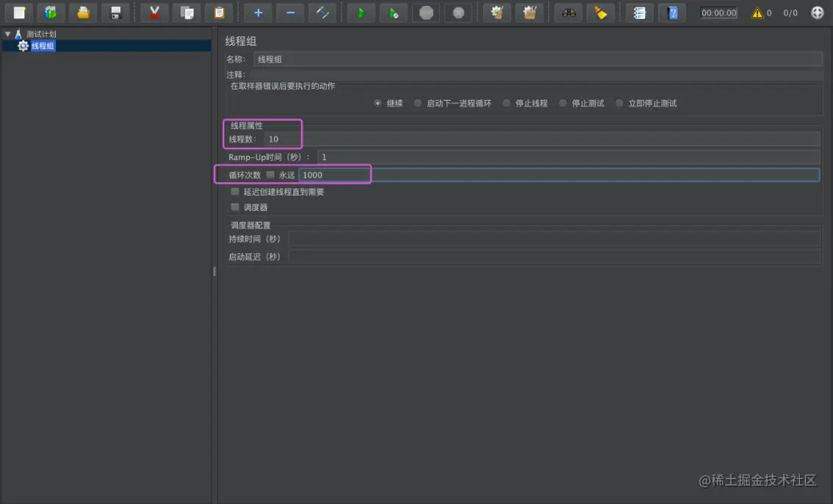Select the 线程组 tree item
The width and height of the screenshot is (833, 504).
click(x=43, y=46)
